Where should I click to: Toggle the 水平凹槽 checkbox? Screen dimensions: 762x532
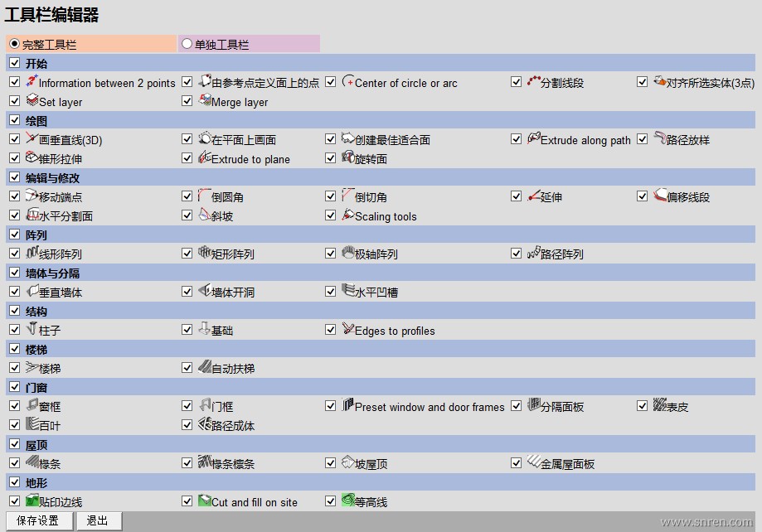pos(331,292)
